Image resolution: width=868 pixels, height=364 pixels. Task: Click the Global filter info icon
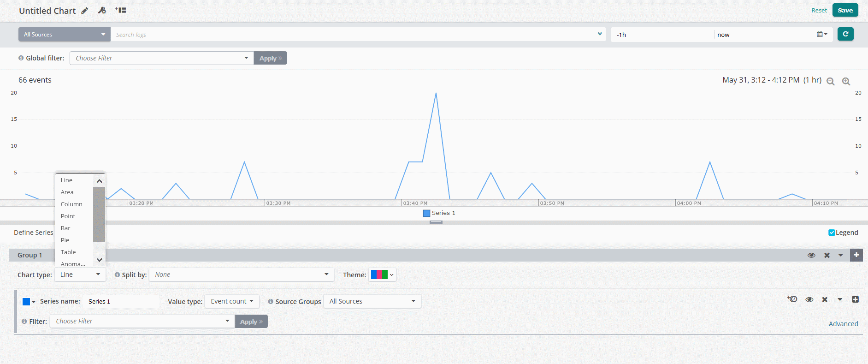point(21,58)
